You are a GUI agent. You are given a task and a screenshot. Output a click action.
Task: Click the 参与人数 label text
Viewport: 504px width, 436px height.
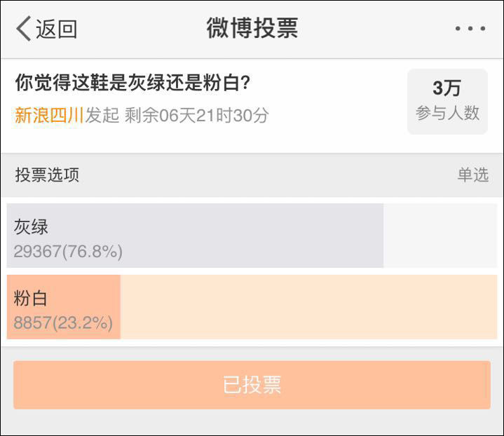[x=447, y=113]
